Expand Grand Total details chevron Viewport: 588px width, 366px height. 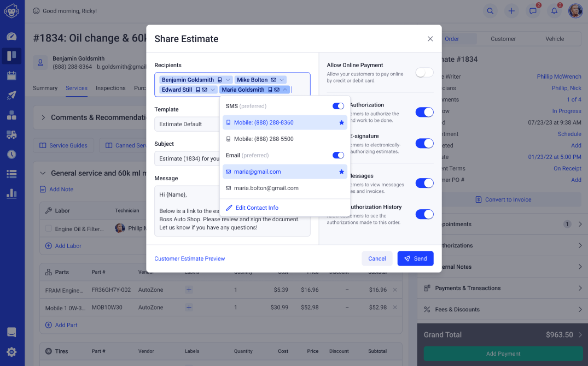580,335
